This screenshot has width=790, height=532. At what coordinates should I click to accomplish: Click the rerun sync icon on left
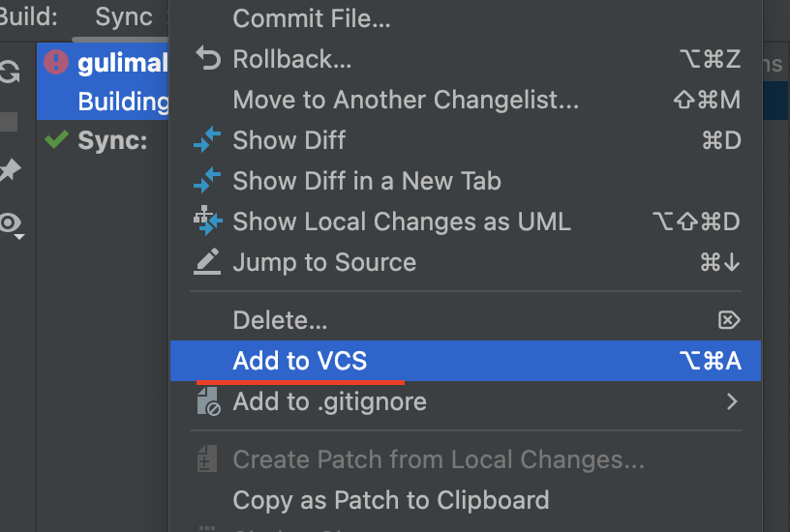tap(10, 73)
